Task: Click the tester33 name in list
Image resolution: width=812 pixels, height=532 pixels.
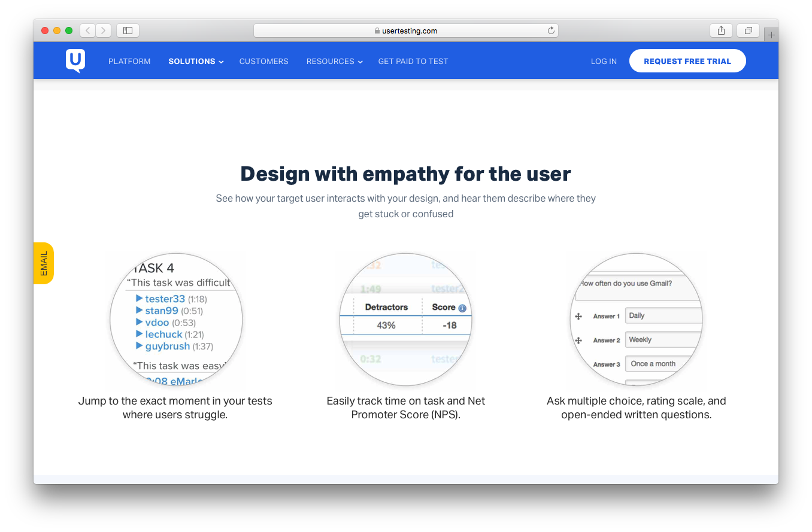Action: [165, 299]
